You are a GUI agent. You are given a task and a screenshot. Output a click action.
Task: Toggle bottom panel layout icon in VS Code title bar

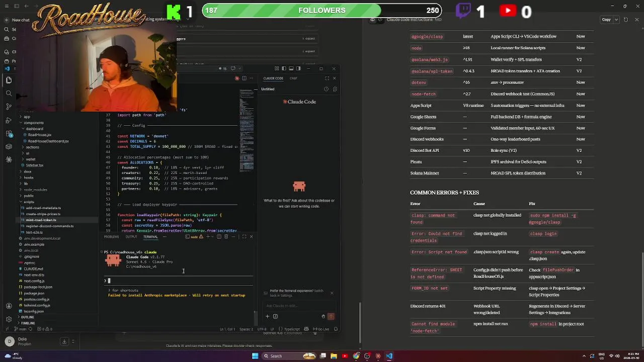(291, 68)
